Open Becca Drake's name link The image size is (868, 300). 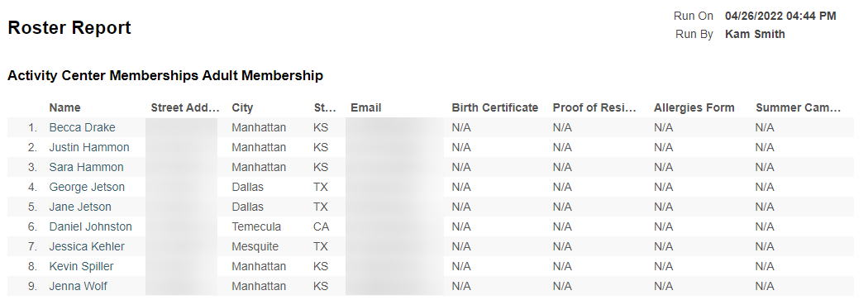82,127
